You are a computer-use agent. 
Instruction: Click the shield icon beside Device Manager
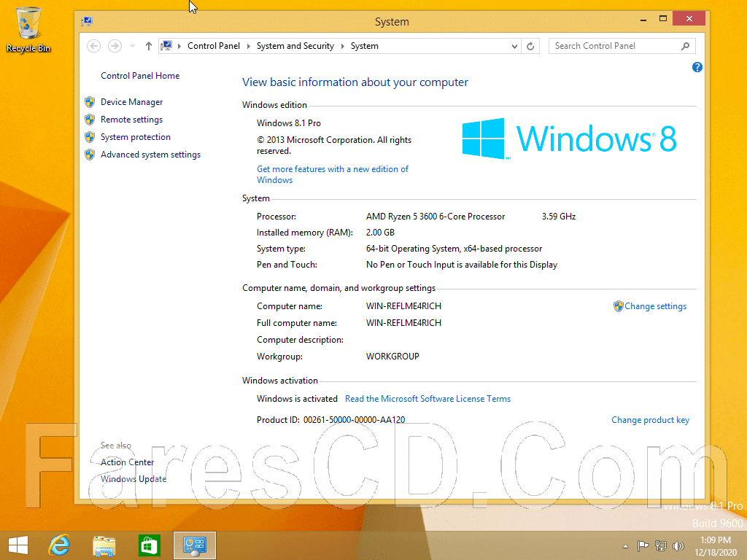tap(90, 102)
